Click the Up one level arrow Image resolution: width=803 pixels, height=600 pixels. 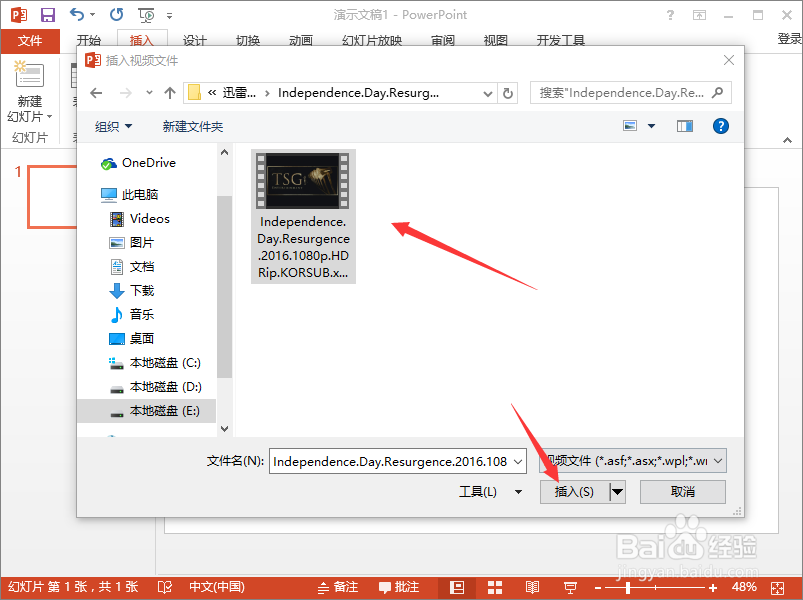tap(170, 92)
